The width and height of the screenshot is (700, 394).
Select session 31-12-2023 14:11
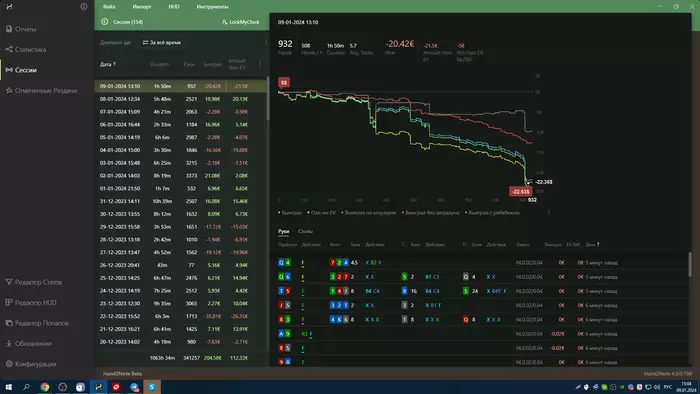coord(180,201)
